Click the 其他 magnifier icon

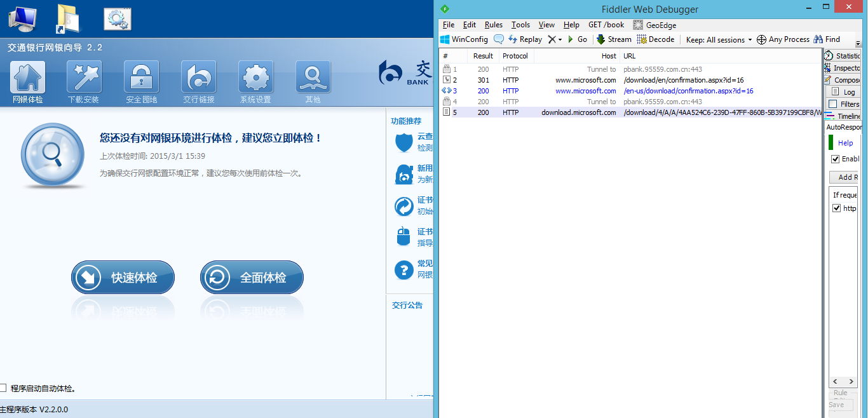point(313,78)
